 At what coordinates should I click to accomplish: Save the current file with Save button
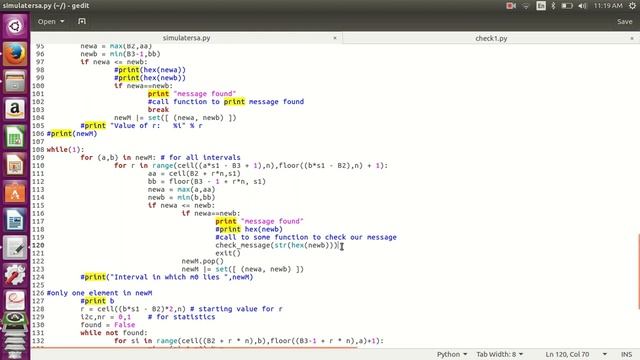click(x=624, y=22)
